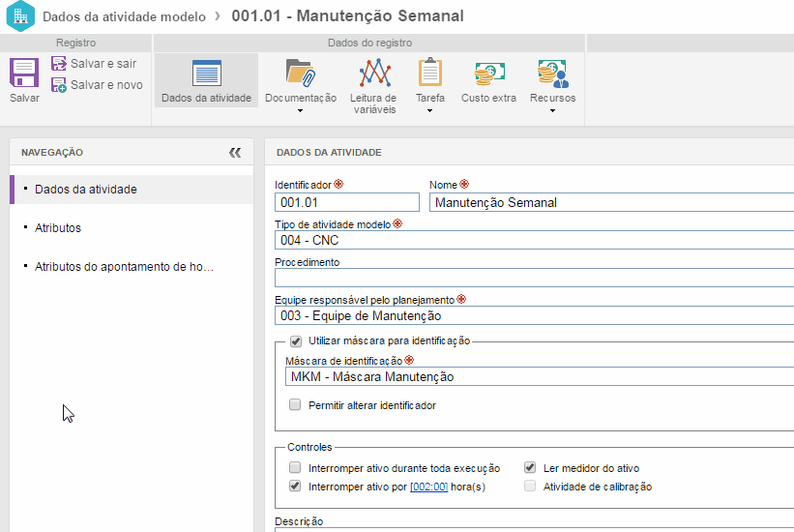Toggle Ler medidor do ativo checkbox
Viewport: 794px width, 532px height.
pos(530,468)
